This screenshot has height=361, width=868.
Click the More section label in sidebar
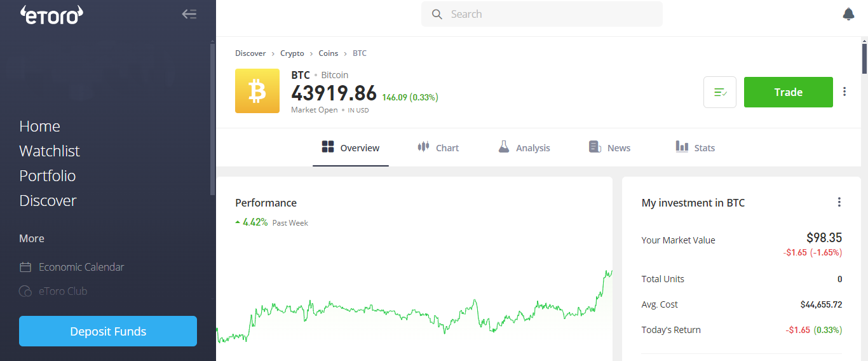click(32, 238)
